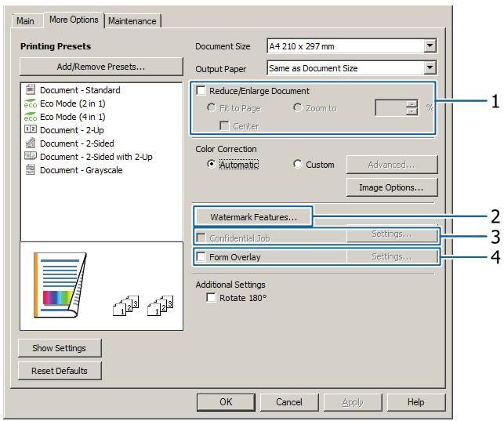
Task: Click the first collate pages icon
Action: (x=126, y=305)
